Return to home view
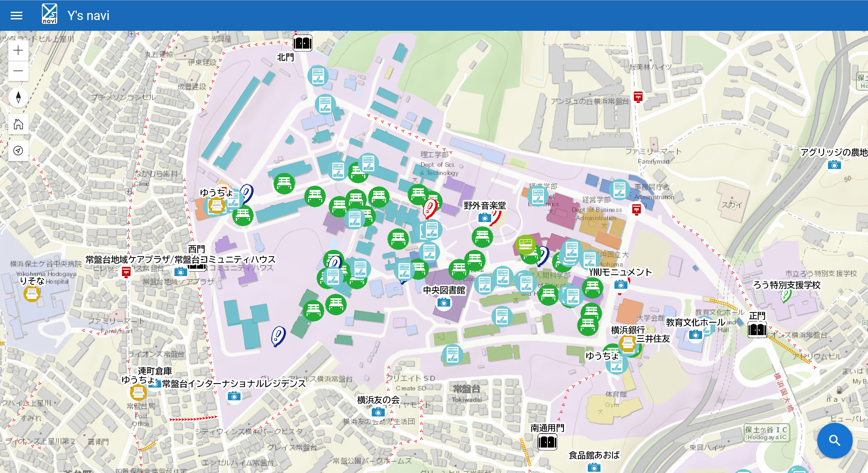 (18, 124)
